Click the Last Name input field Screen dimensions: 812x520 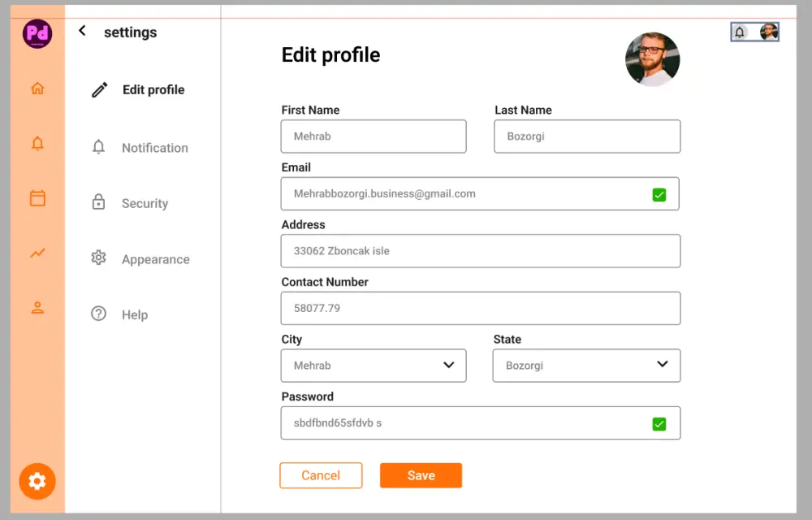[587, 136]
